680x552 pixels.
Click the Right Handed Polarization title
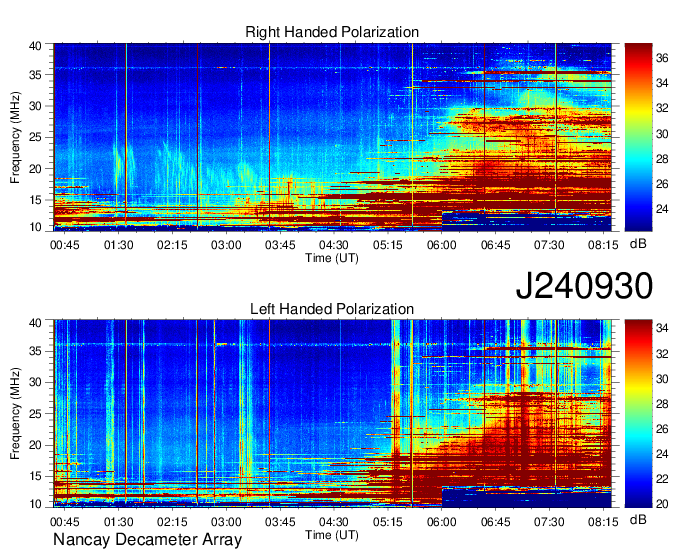(332, 32)
